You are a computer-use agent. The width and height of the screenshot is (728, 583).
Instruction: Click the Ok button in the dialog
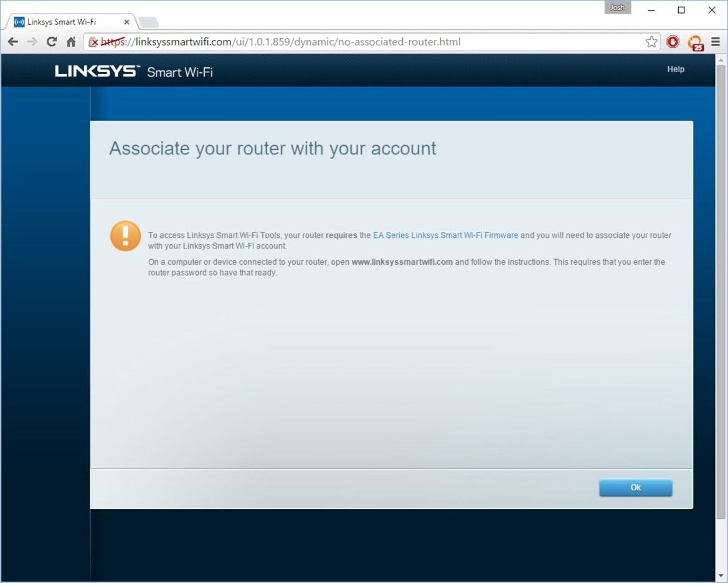[x=636, y=488]
